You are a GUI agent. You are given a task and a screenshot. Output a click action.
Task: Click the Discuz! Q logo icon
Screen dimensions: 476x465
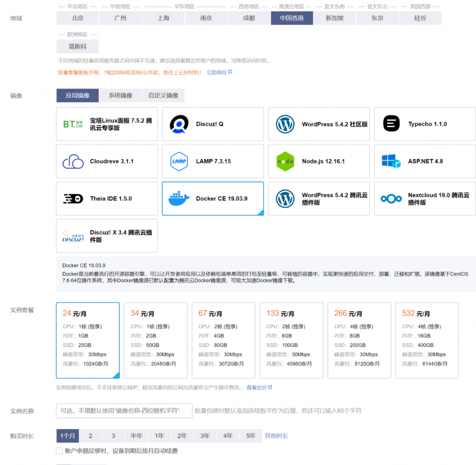(x=179, y=124)
